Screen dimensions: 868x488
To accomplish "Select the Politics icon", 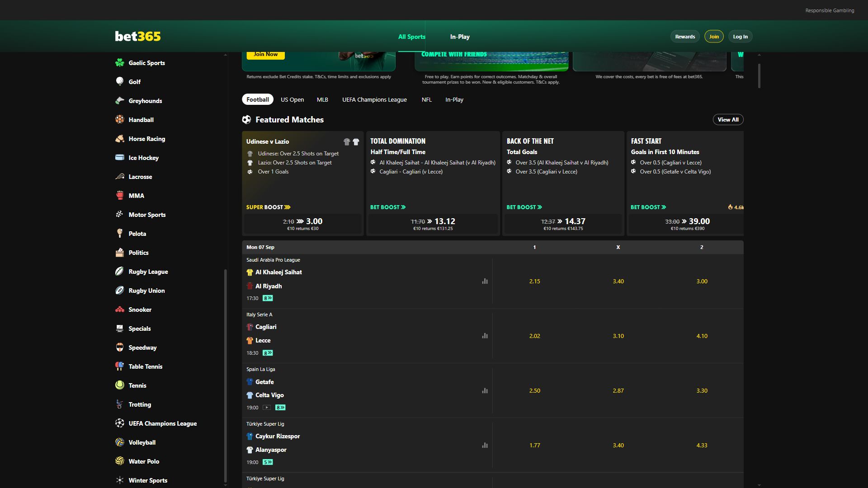I will click(119, 253).
